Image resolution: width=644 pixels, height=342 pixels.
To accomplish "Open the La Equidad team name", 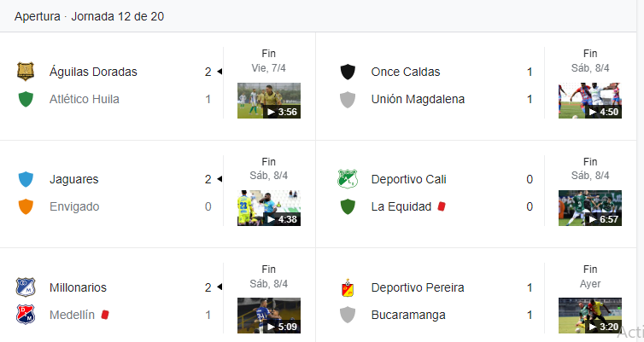I will coord(401,206).
